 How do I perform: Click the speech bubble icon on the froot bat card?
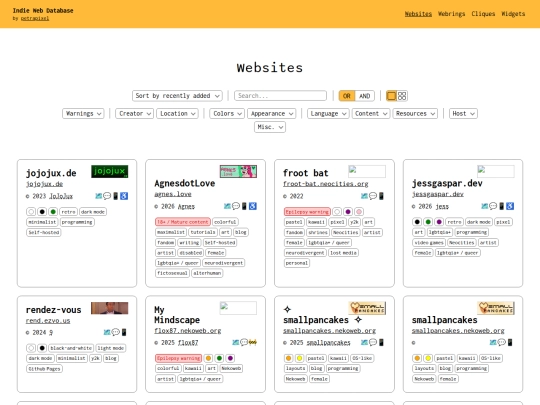click(x=373, y=196)
